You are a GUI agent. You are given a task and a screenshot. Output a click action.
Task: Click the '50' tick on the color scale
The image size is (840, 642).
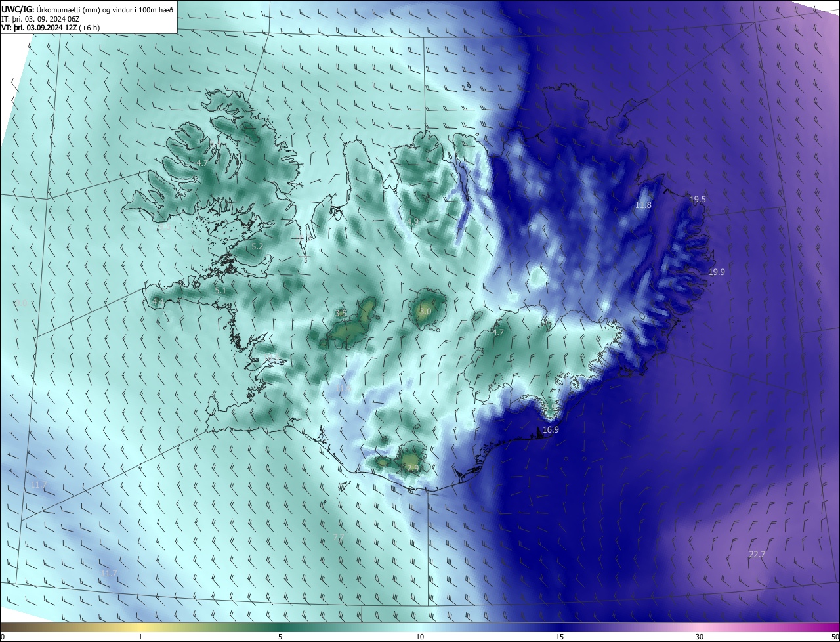tap(835, 637)
